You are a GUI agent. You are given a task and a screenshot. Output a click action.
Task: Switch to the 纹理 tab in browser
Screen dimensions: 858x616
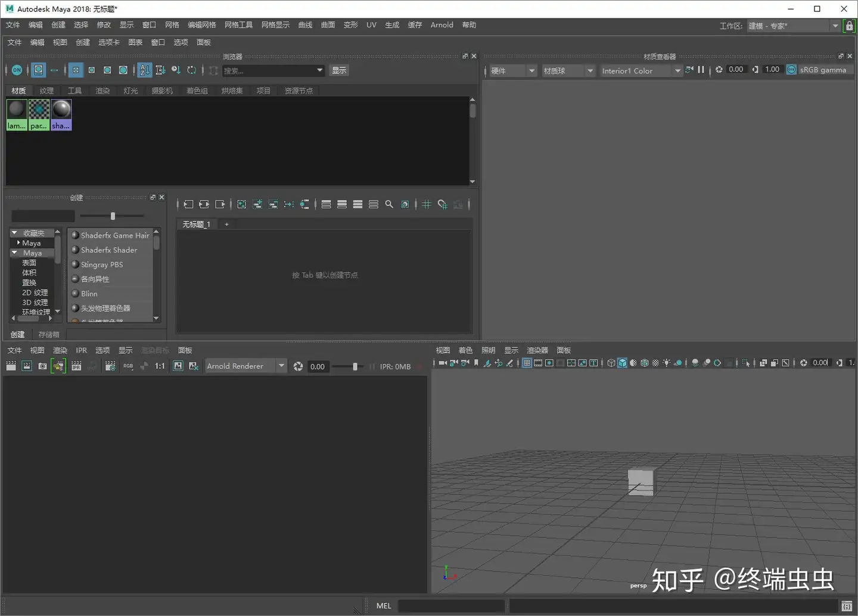tap(46, 91)
